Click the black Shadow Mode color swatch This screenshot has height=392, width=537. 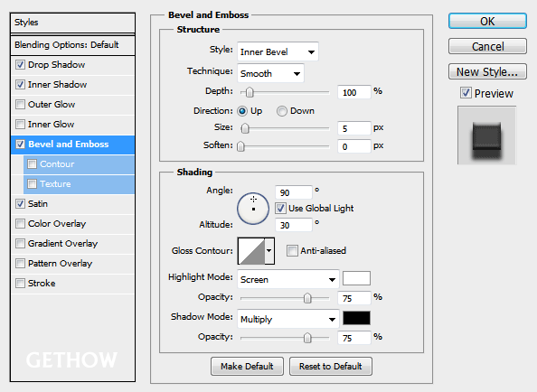(356, 318)
